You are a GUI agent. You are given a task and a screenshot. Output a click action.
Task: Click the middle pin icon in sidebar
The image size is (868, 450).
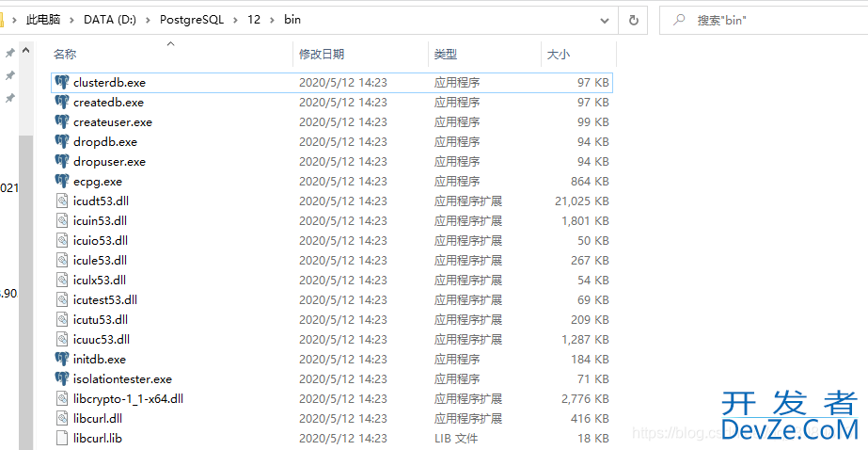point(10,75)
